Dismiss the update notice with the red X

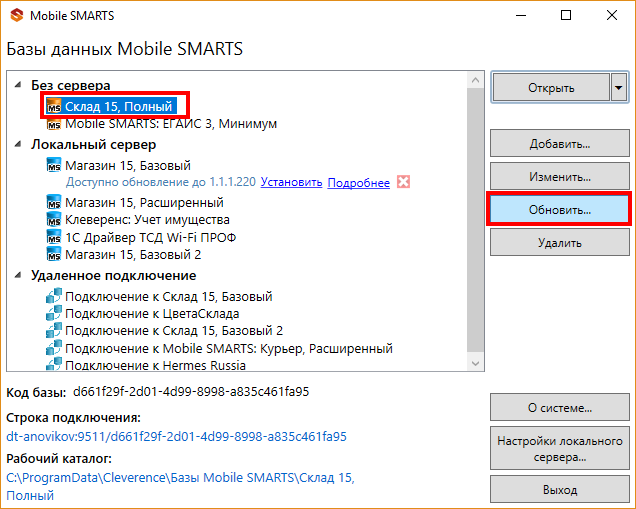pyautogui.click(x=403, y=182)
